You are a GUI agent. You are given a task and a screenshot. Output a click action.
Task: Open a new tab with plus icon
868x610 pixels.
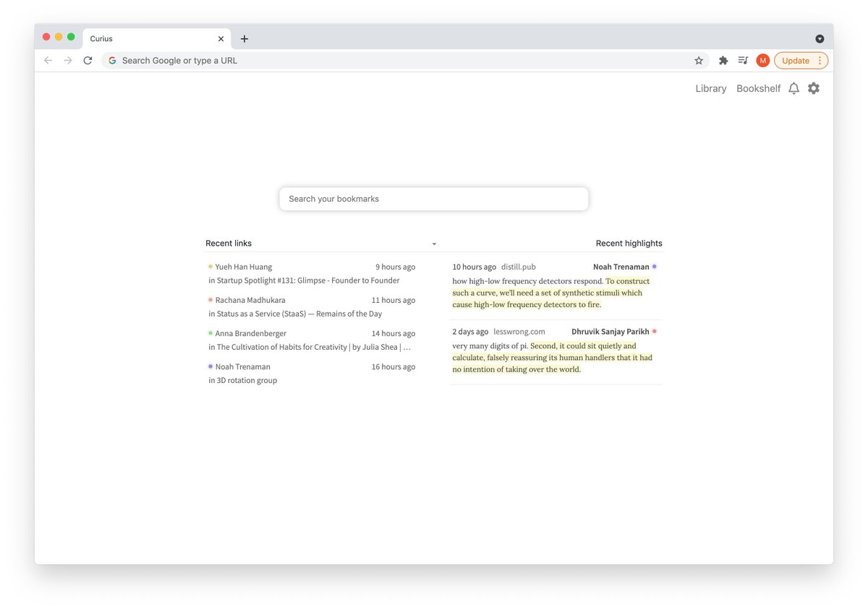tap(244, 39)
